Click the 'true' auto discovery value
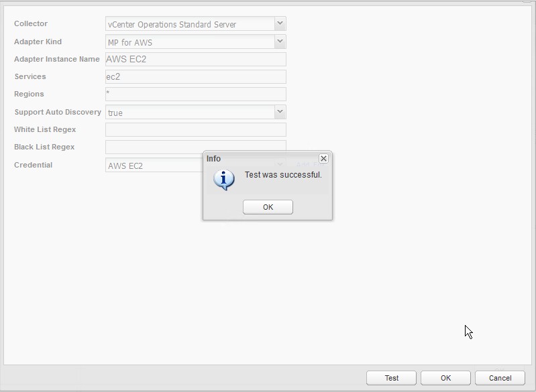The height and width of the screenshot is (392, 536). (x=115, y=113)
